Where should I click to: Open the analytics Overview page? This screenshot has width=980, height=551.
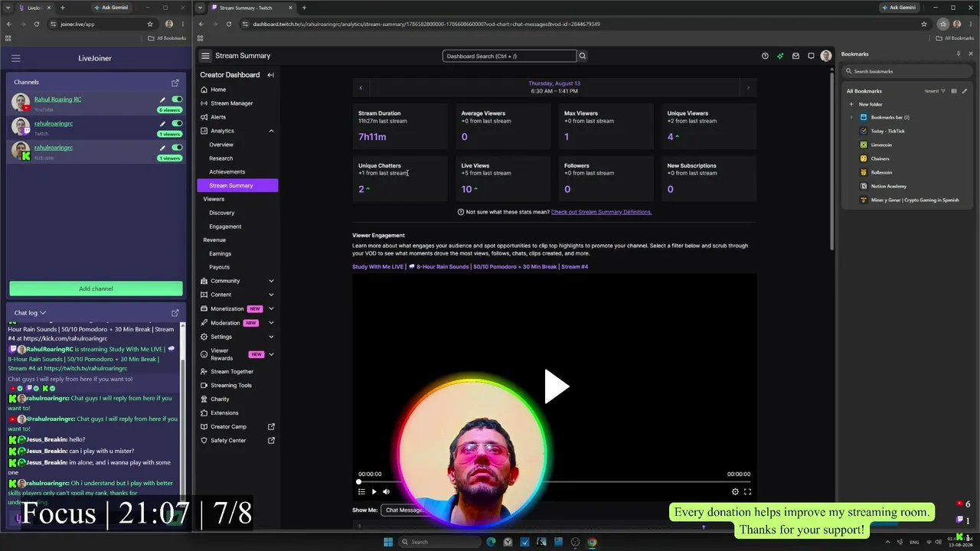[x=221, y=145]
